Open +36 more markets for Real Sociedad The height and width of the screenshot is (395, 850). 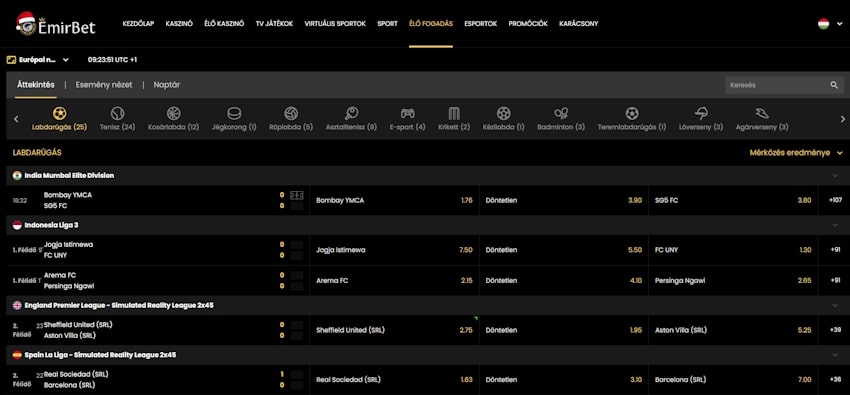tap(835, 379)
